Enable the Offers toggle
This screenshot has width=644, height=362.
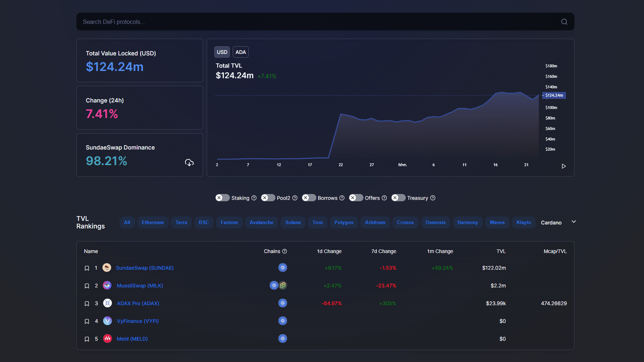(x=356, y=198)
